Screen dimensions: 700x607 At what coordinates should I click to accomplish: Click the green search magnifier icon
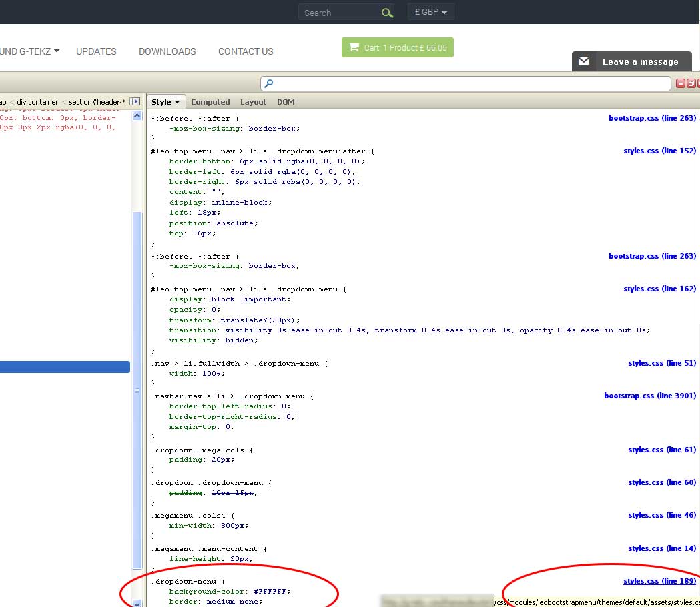coord(387,13)
